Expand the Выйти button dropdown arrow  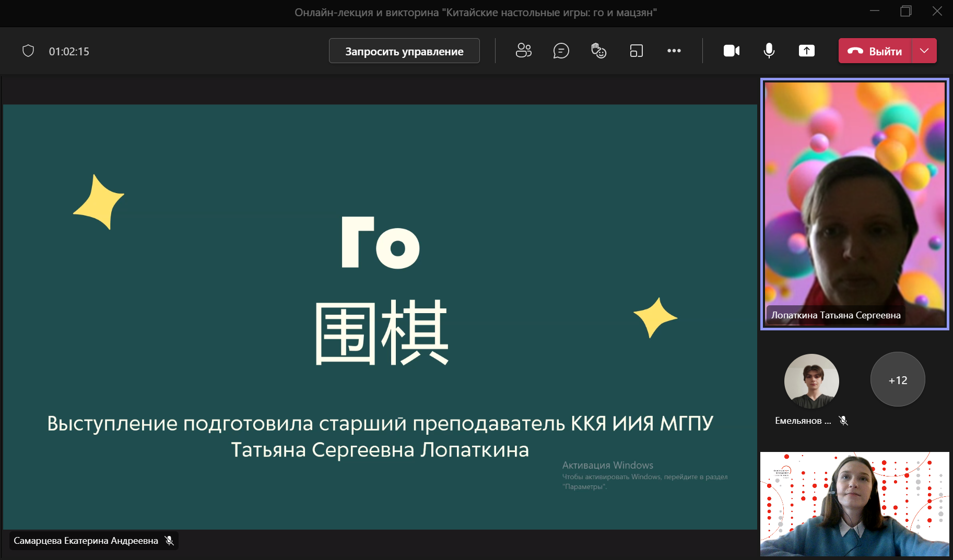924,51
